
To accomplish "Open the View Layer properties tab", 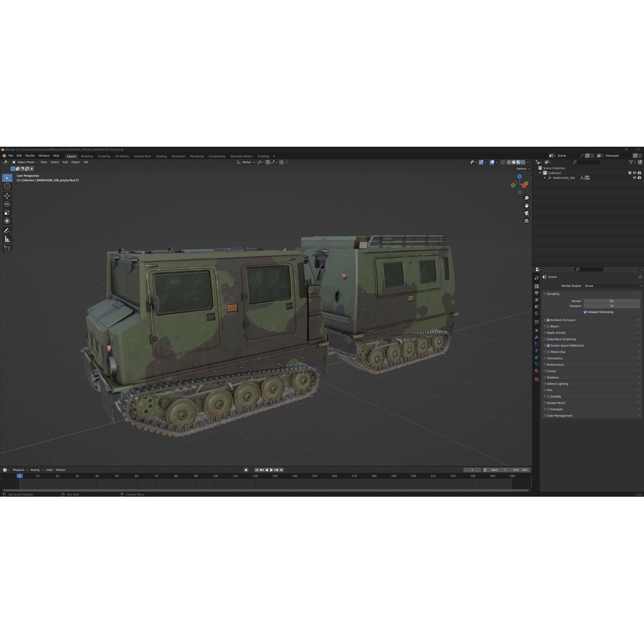I will [x=537, y=300].
